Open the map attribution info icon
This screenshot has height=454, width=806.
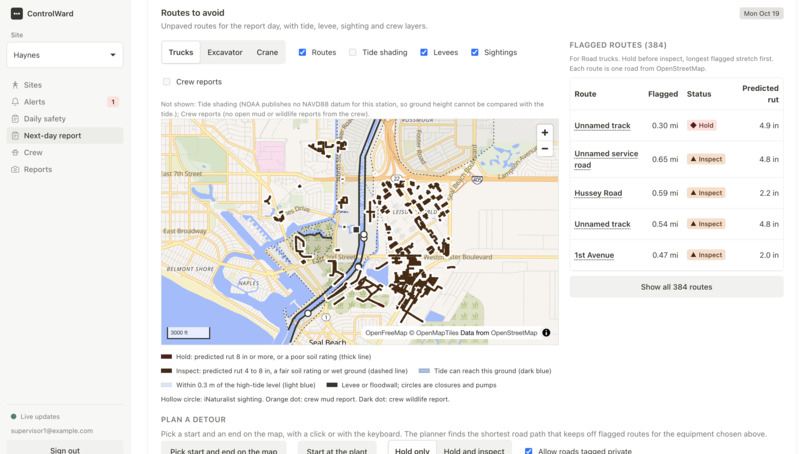[546, 333]
